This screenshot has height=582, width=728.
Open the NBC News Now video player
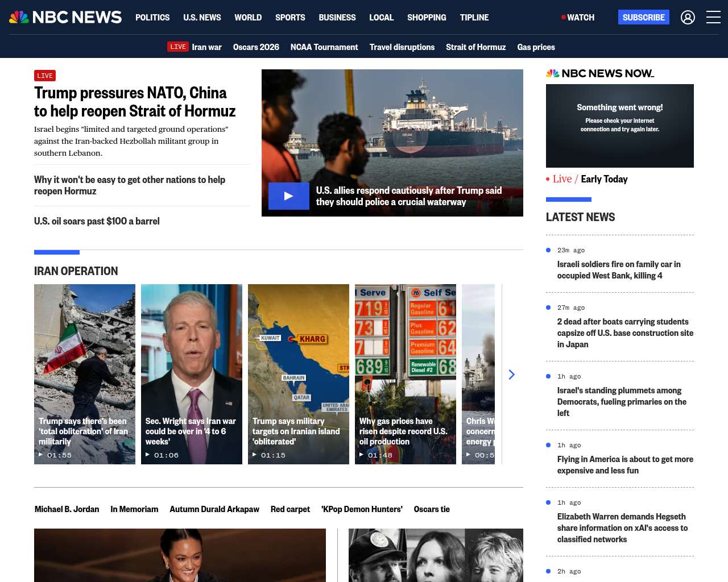(620, 126)
